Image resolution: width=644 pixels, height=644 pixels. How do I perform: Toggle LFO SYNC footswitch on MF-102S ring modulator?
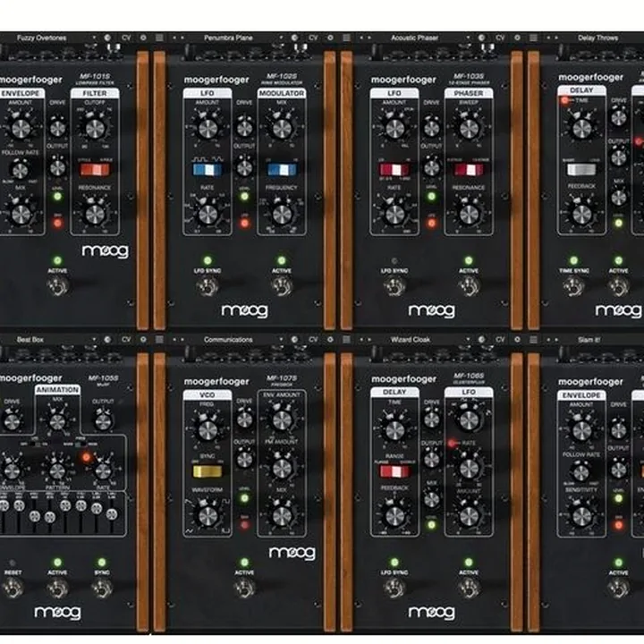coord(208,286)
